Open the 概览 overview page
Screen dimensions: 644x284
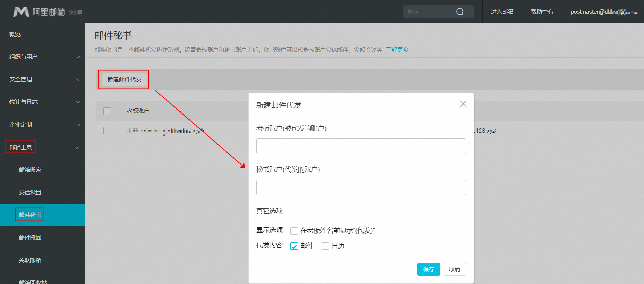[x=15, y=34]
